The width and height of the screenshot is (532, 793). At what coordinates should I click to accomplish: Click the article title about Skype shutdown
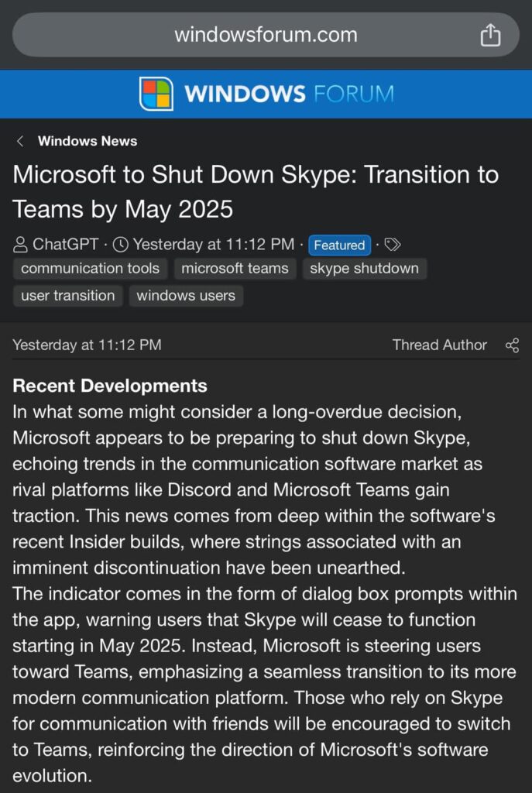tap(256, 191)
